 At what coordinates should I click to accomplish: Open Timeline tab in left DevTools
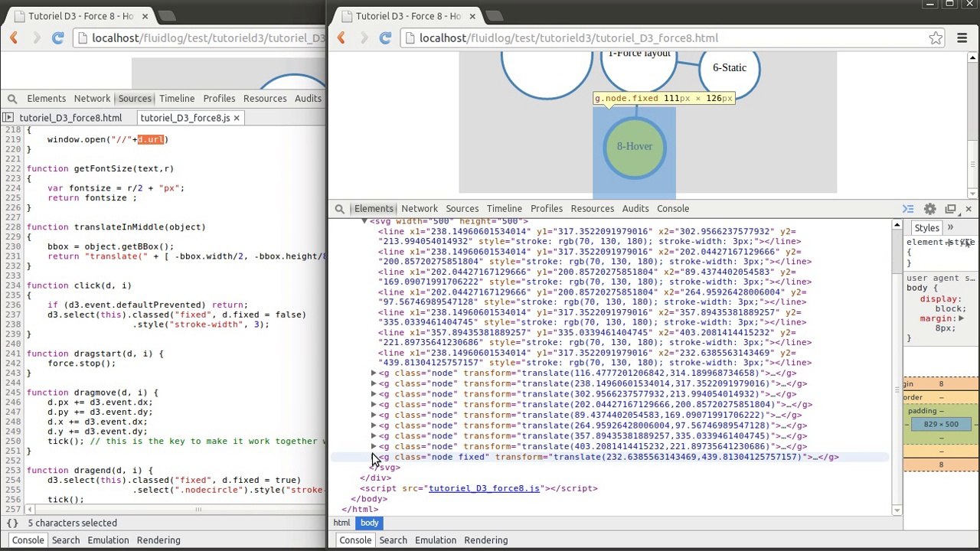point(177,99)
